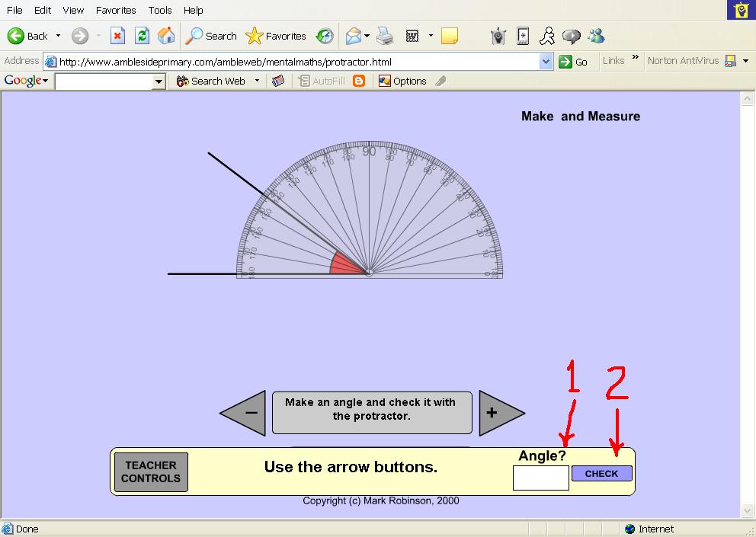Click the grey robot-like toolbar icon
The height and width of the screenshot is (537, 756).
pyautogui.click(x=498, y=36)
